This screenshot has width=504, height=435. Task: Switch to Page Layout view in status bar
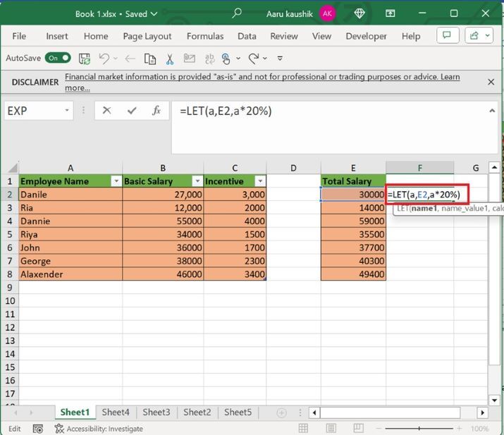[x=329, y=429]
